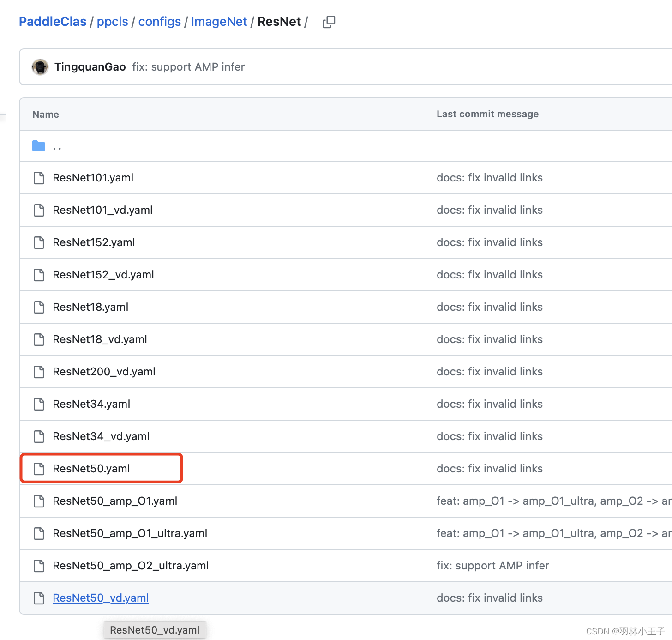This screenshot has width=672, height=640.
Task: Click file icon beside ResNet101_vd.yaml
Action: tap(39, 210)
